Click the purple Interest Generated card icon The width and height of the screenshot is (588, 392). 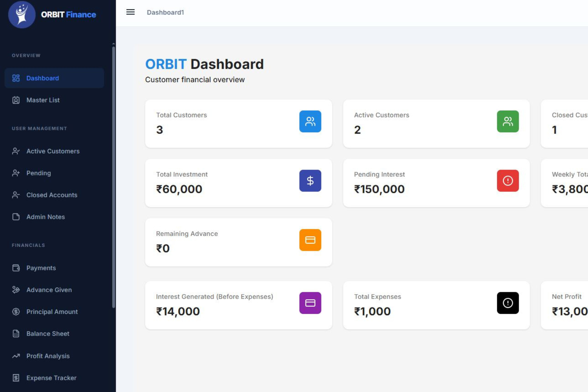click(310, 303)
